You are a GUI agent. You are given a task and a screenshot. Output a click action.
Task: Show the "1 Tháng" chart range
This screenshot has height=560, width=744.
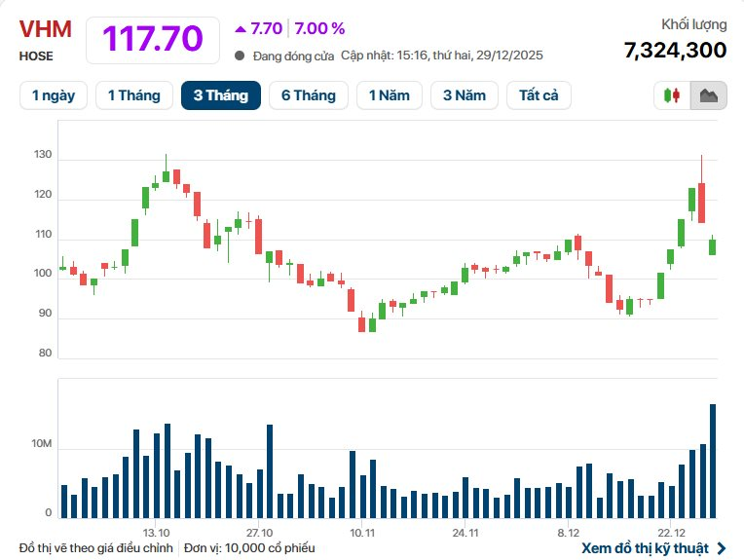tap(134, 95)
